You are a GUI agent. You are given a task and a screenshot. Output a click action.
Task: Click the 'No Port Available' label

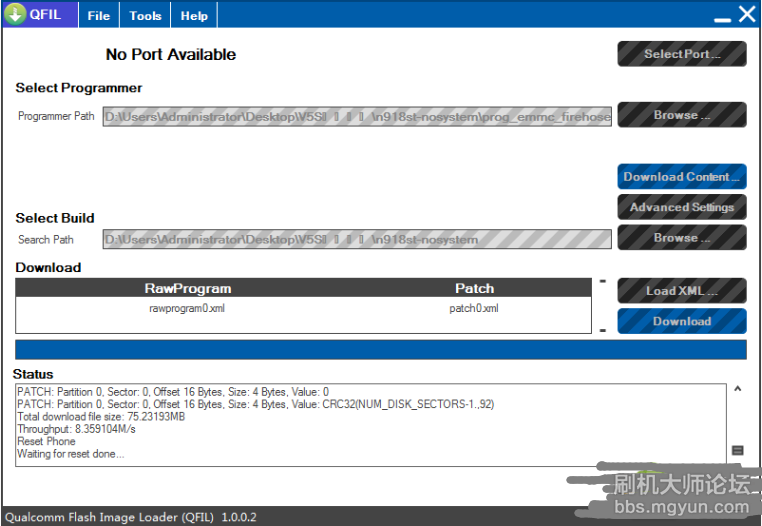point(171,54)
